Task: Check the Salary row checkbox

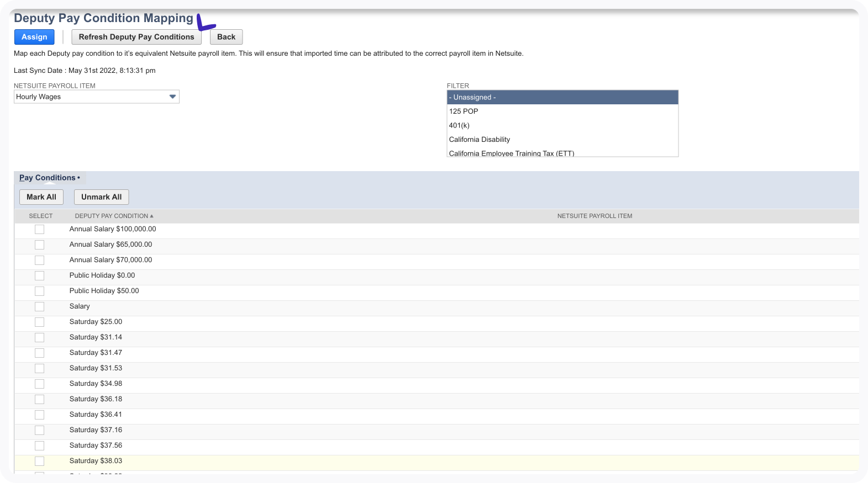Action: 39,306
